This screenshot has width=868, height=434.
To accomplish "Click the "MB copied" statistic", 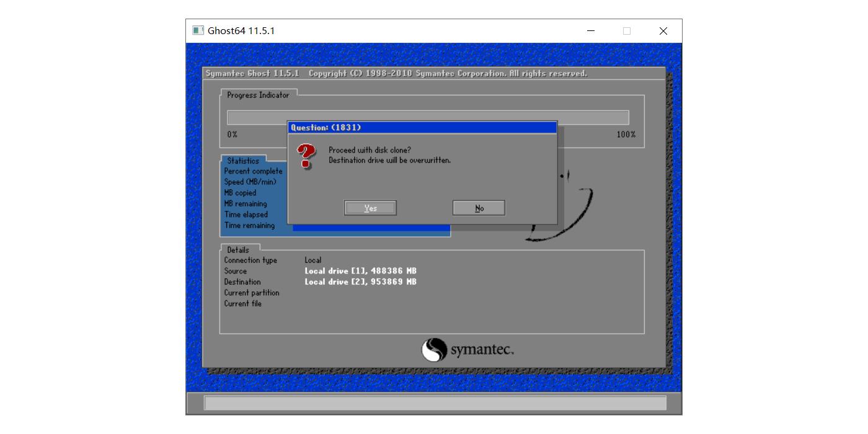I will click(x=240, y=193).
